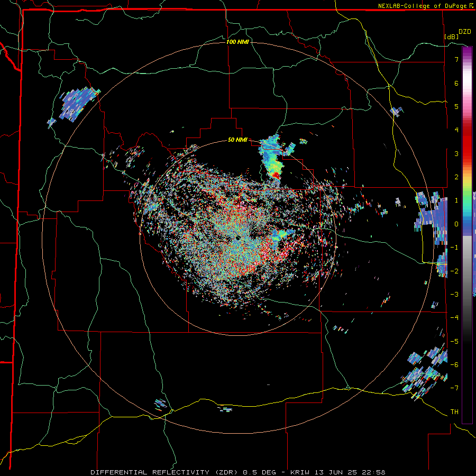Click the -2 value on color scale

454,271
